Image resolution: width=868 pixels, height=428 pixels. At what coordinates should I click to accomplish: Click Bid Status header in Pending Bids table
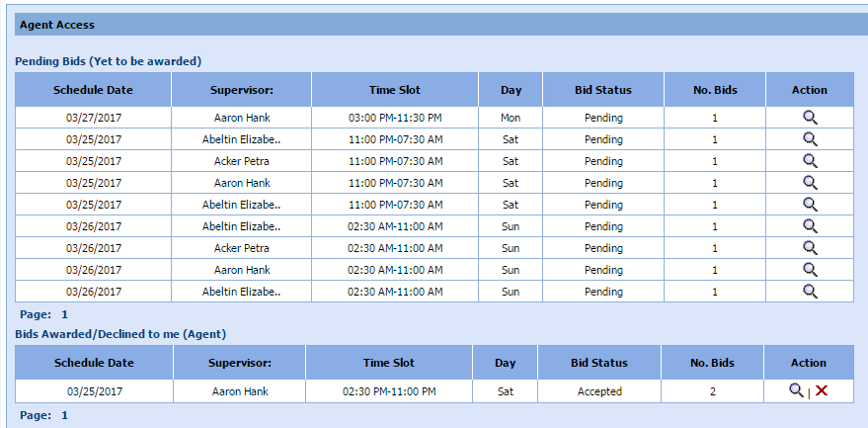(602, 90)
